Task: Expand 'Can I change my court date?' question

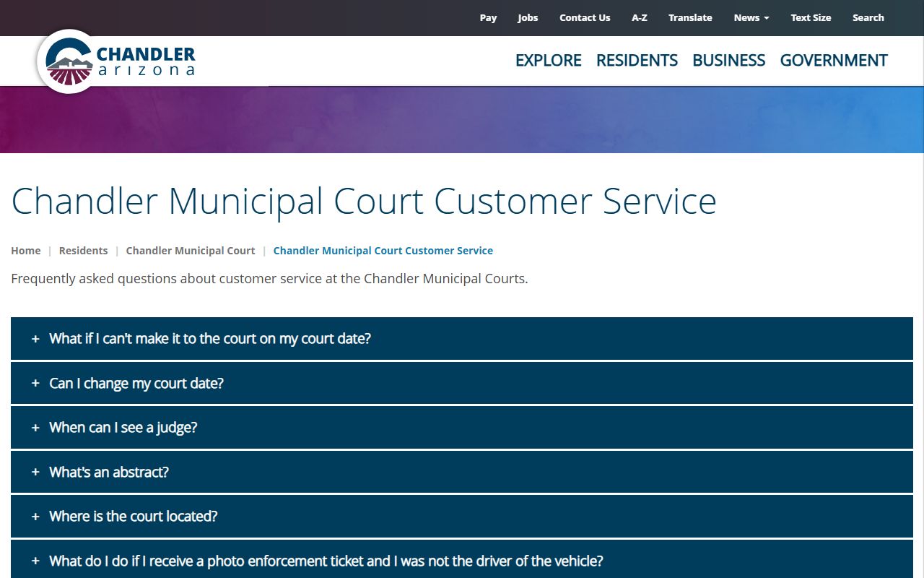Action: (x=462, y=383)
